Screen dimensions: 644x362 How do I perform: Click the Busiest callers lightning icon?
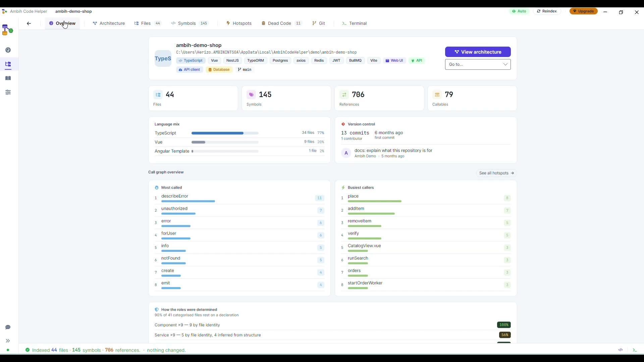click(343, 188)
